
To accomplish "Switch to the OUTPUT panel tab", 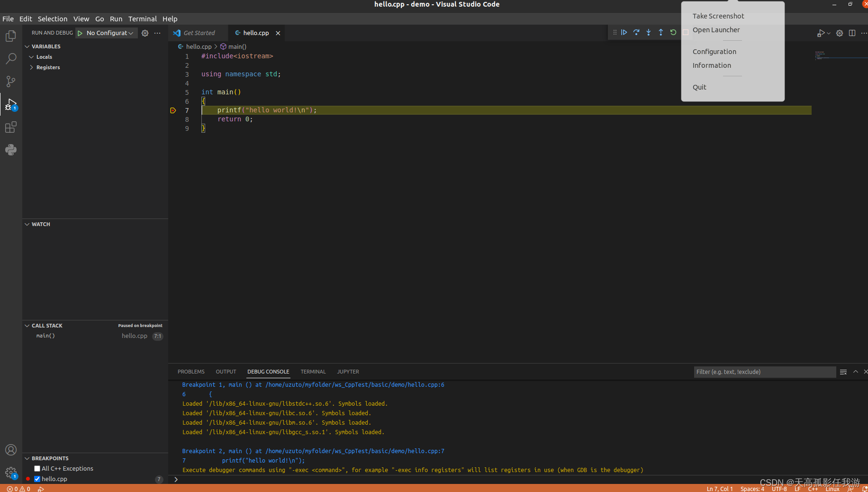I will pos(226,372).
